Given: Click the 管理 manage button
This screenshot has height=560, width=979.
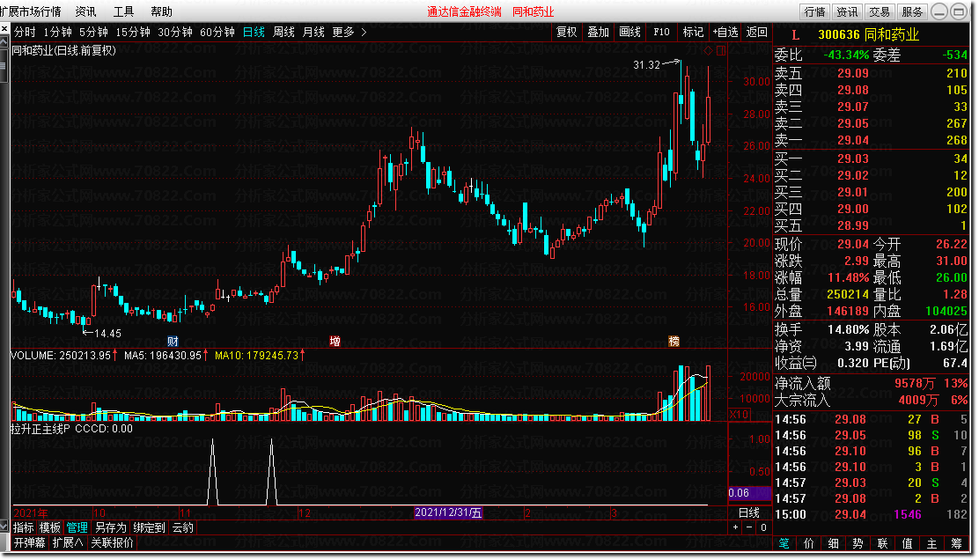Looking at the screenshot, I should coord(77,527).
